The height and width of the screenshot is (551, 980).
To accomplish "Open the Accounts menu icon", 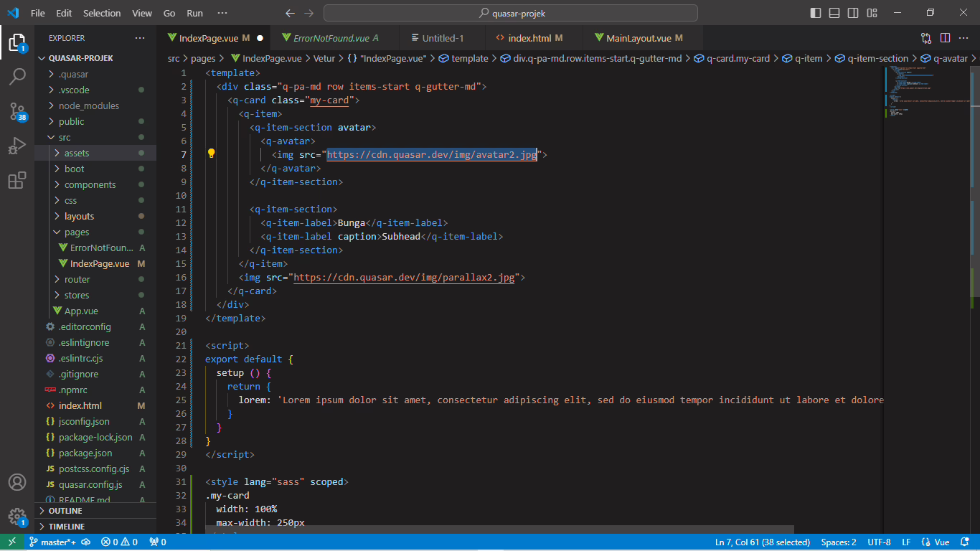I will coord(17,483).
